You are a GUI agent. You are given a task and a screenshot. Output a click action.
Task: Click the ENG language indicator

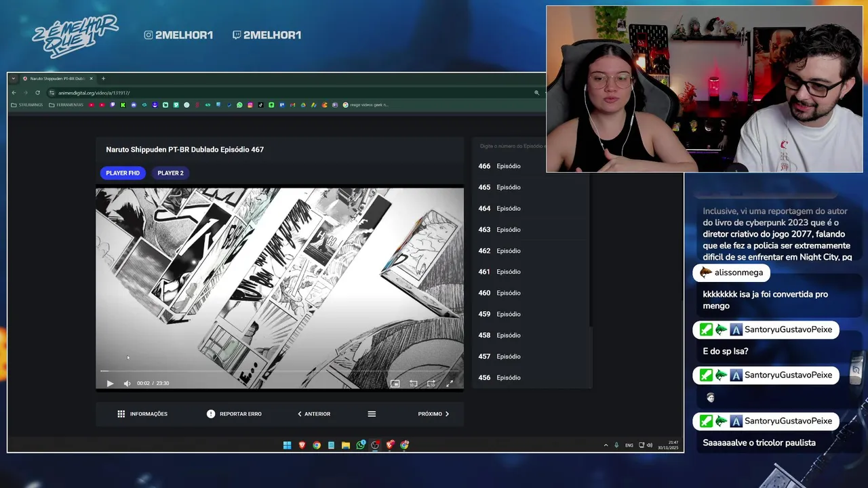pos(629,445)
